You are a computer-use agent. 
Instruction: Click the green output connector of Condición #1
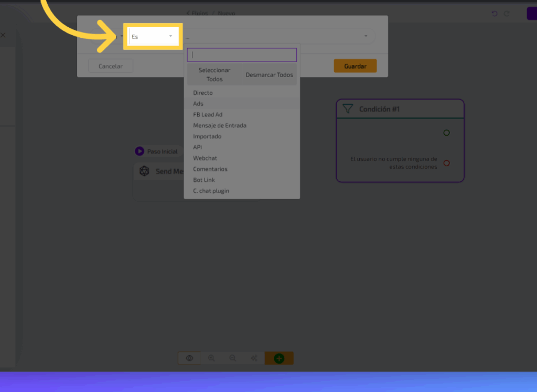(x=446, y=133)
